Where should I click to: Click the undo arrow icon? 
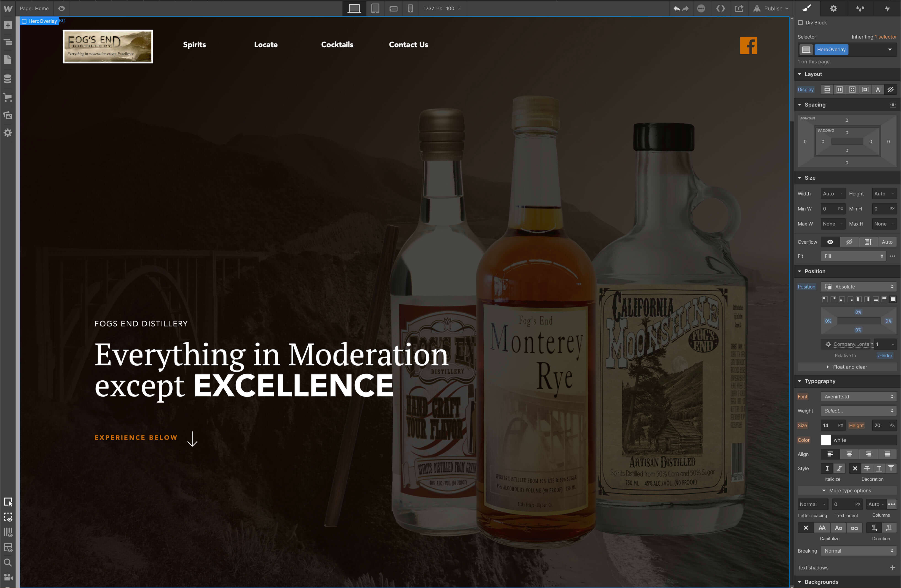pos(677,8)
